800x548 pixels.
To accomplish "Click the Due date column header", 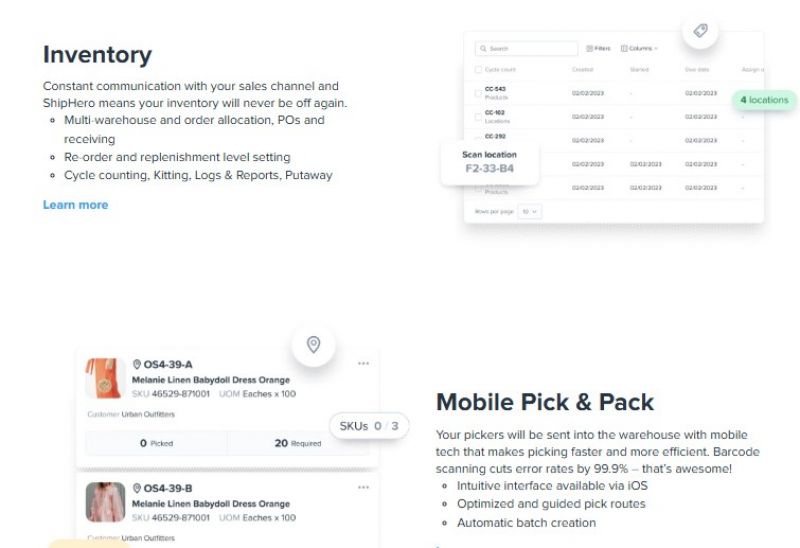I will click(696, 69).
